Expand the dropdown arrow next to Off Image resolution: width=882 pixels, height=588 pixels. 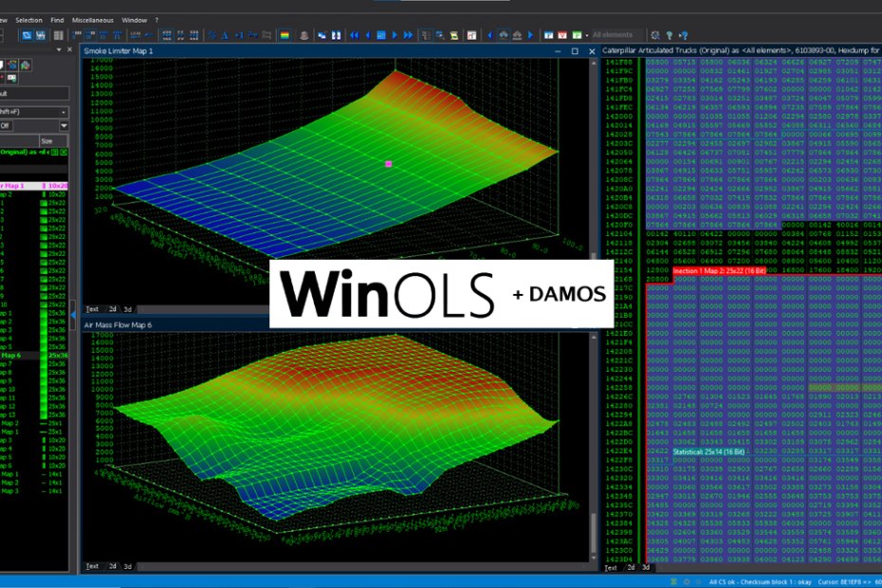(x=64, y=126)
